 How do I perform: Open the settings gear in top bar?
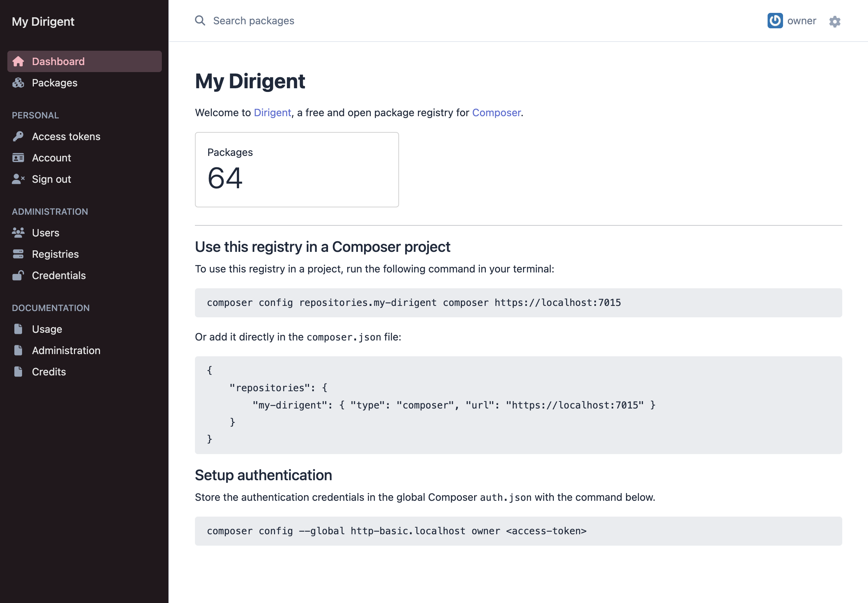point(835,21)
